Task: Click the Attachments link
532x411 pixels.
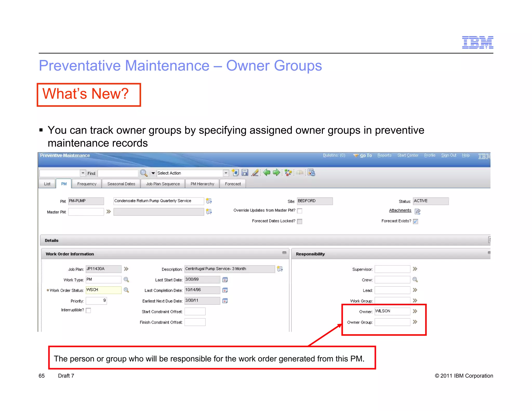Action: [x=400, y=210]
